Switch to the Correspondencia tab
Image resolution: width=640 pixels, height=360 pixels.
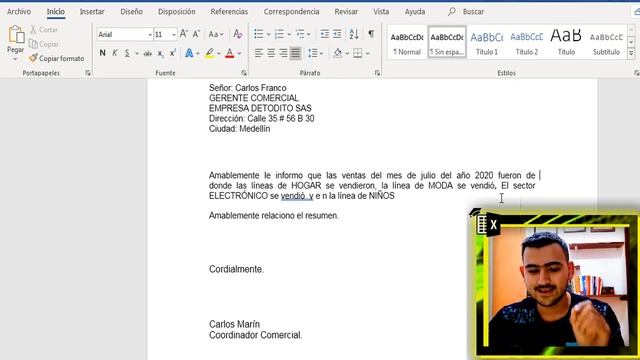click(x=291, y=11)
